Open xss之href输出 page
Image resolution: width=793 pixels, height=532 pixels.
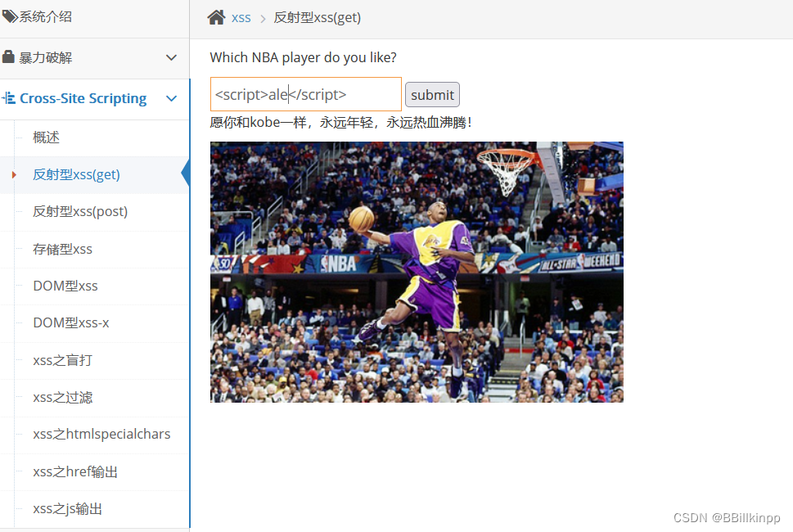pos(75,471)
